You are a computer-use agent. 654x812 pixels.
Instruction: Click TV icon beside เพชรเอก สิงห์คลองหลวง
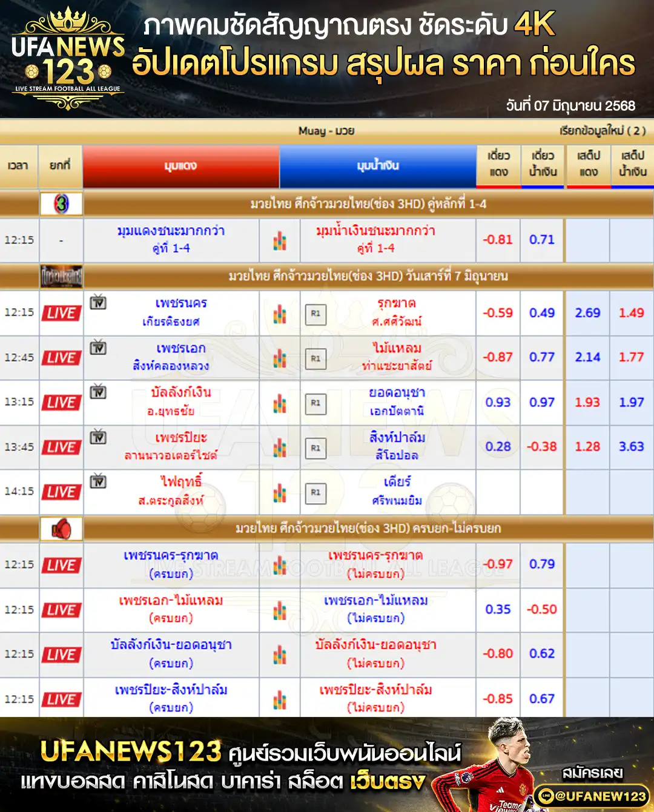[x=98, y=348]
